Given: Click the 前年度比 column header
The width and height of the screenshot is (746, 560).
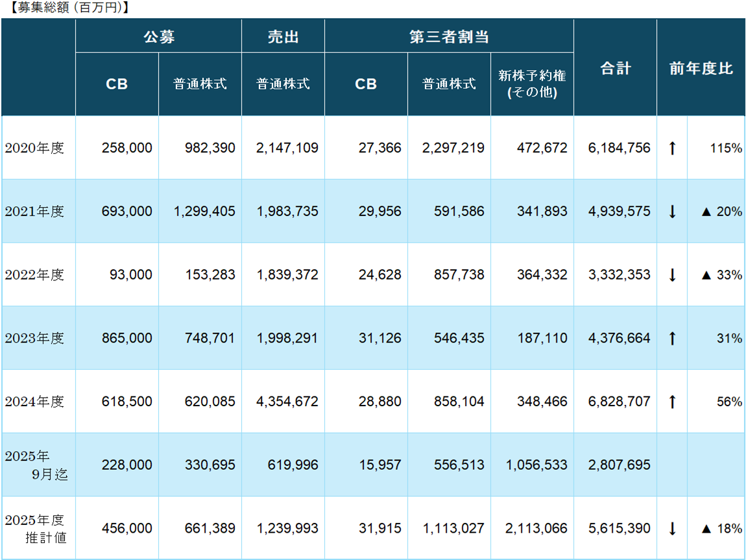Looking at the screenshot, I should (x=701, y=67).
